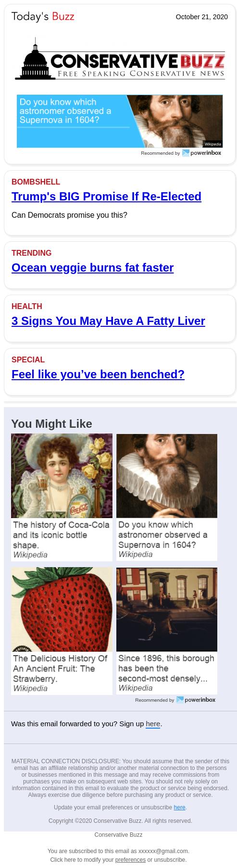Click the top powerinbox envelope icon
Screen dimensions: 237x868
point(186,153)
